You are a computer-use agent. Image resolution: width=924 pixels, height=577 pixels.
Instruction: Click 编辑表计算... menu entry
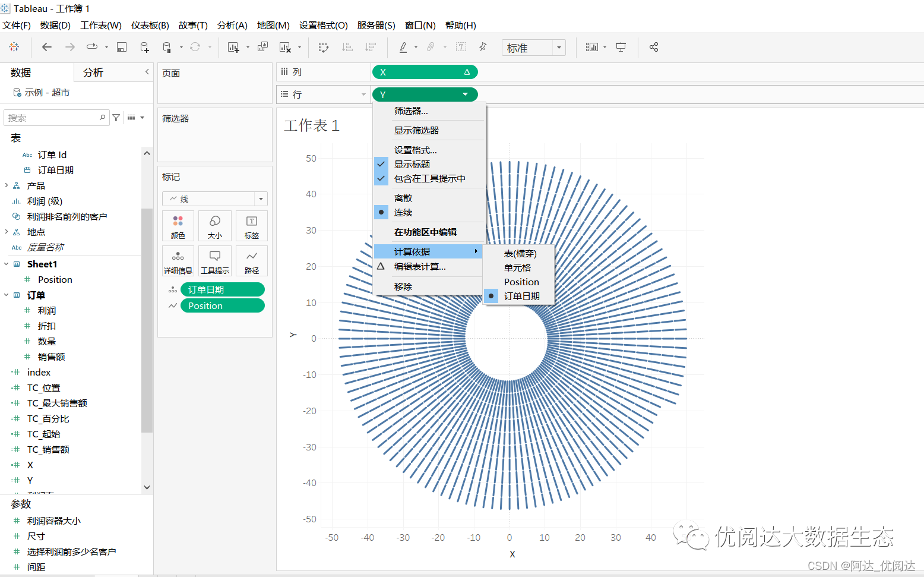(x=429, y=266)
